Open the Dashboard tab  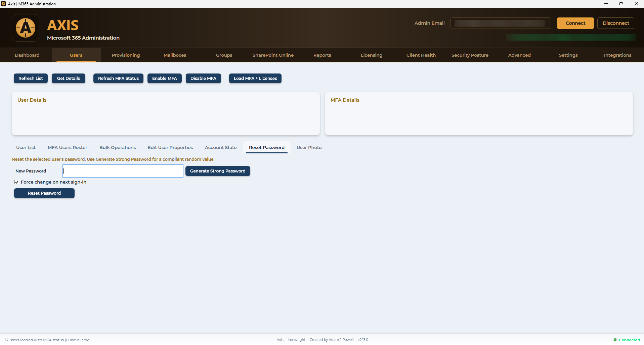pos(27,55)
